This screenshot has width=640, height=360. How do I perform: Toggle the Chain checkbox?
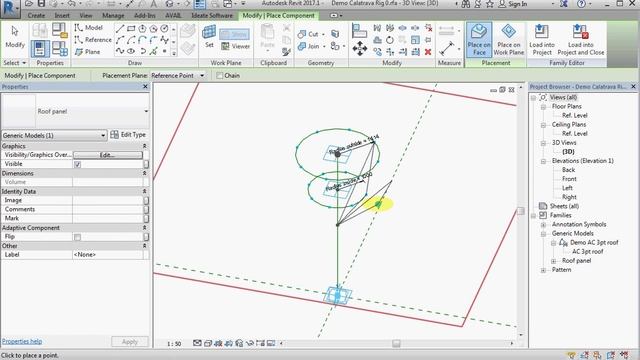pos(220,76)
